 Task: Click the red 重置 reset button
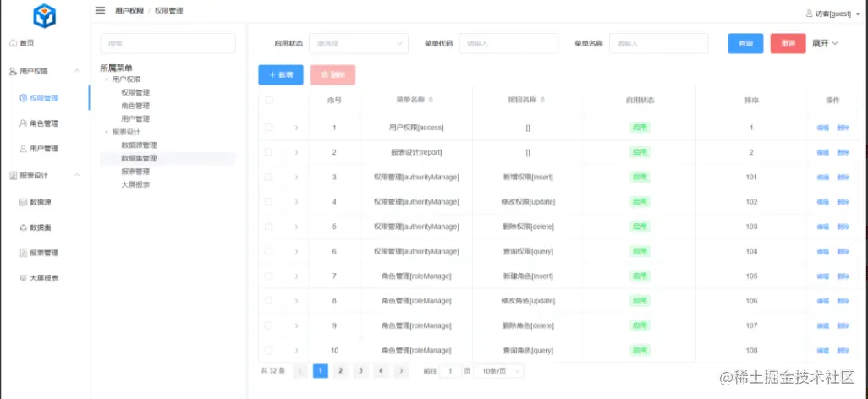point(788,43)
